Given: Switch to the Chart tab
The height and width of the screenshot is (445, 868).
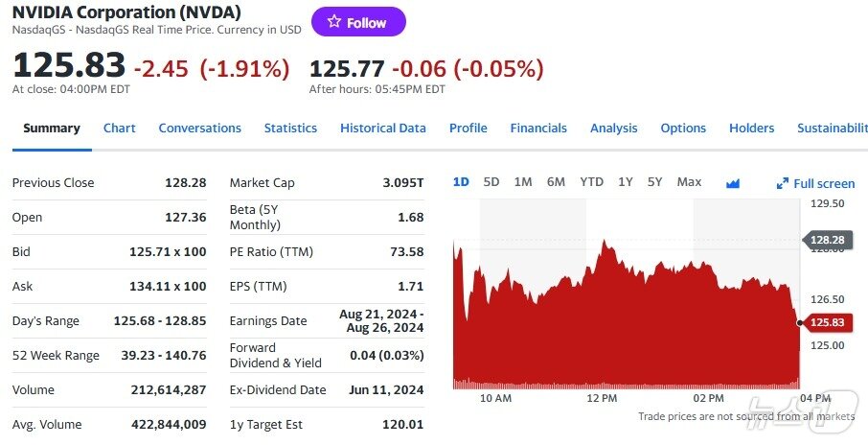Looking at the screenshot, I should click(120, 129).
